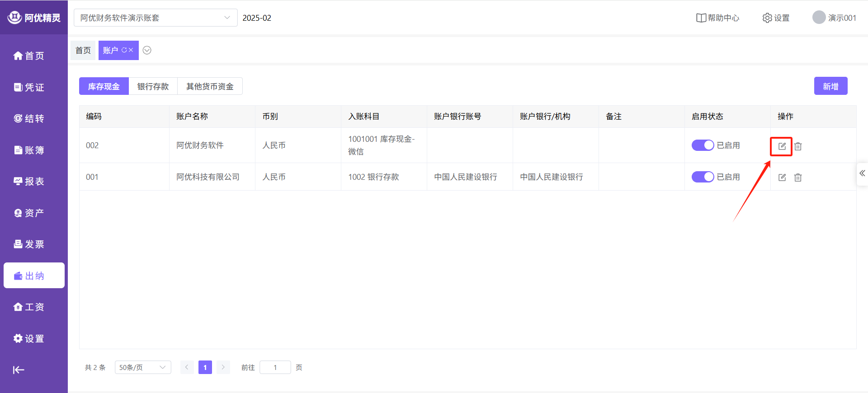868x393 pixels.
Task: Expand the right side panel handle
Action: (862, 173)
